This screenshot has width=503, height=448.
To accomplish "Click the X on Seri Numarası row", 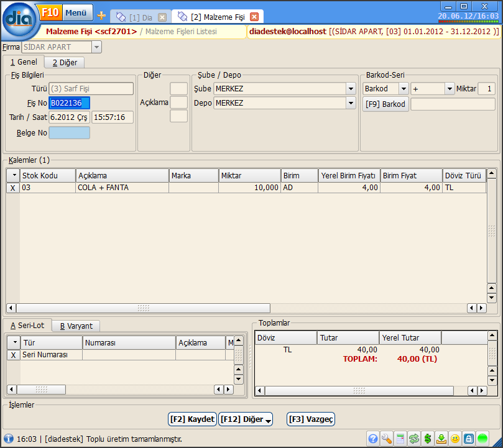I will [x=13, y=355].
